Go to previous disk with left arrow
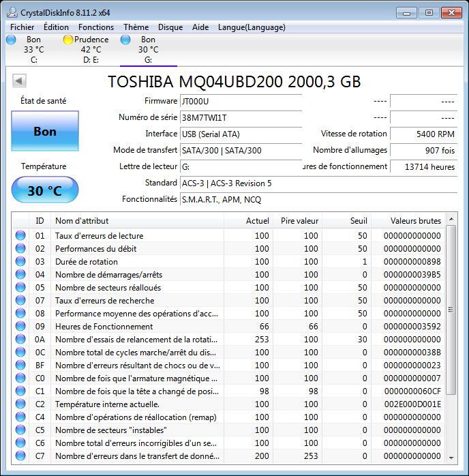 (19, 80)
